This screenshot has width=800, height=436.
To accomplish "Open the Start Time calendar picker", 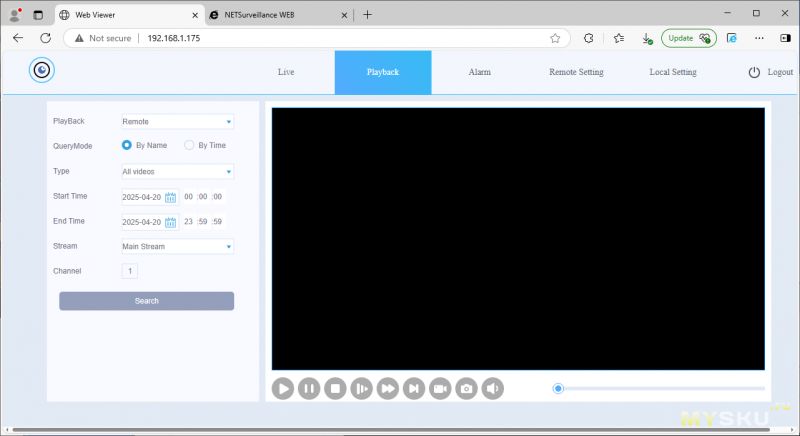I will [x=170, y=197].
